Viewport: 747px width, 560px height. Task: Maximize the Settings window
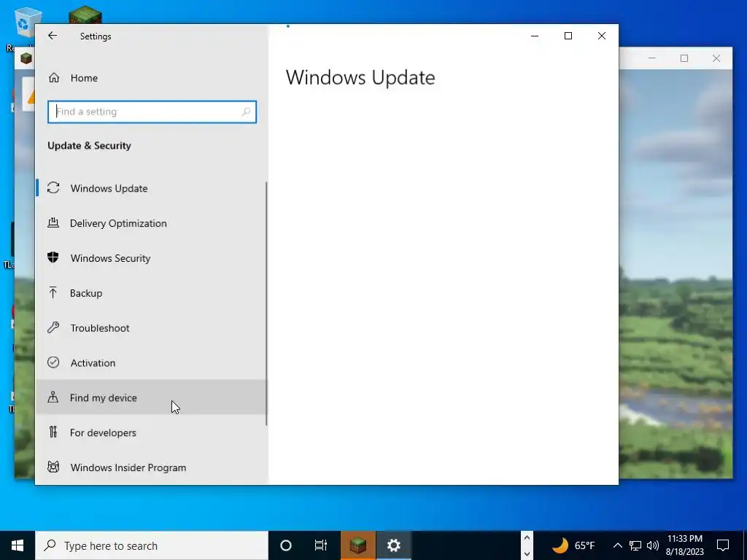[x=568, y=36]
